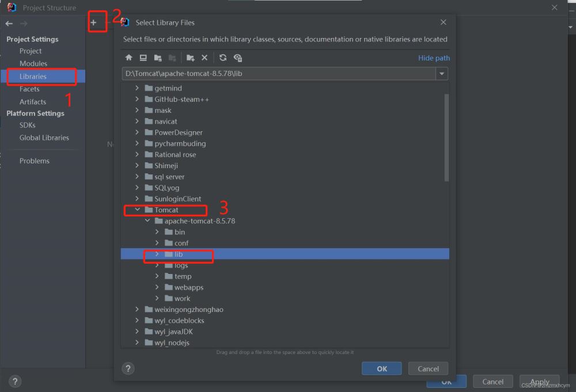Open Problems section
The image size is (576, 392).
point(35,161)
